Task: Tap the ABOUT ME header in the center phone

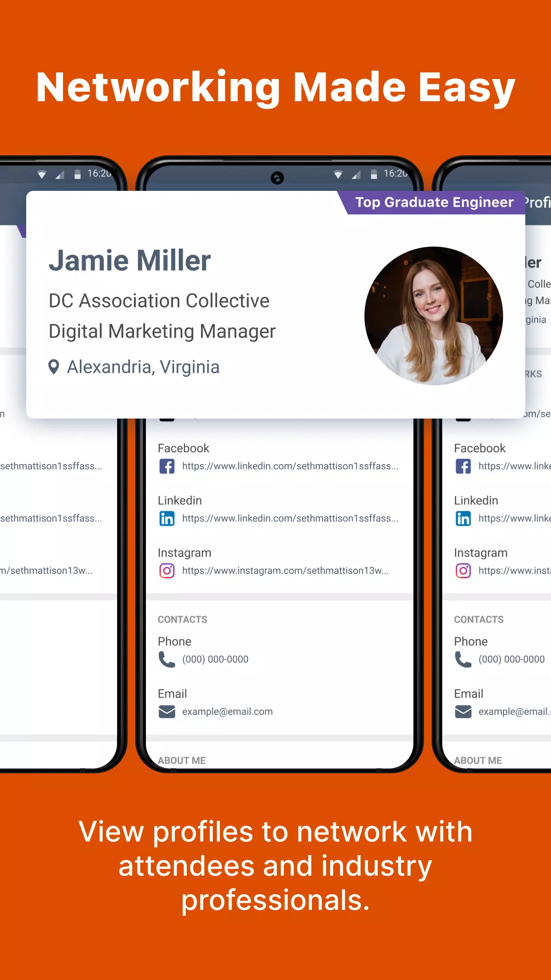Action: click(181, 761)
